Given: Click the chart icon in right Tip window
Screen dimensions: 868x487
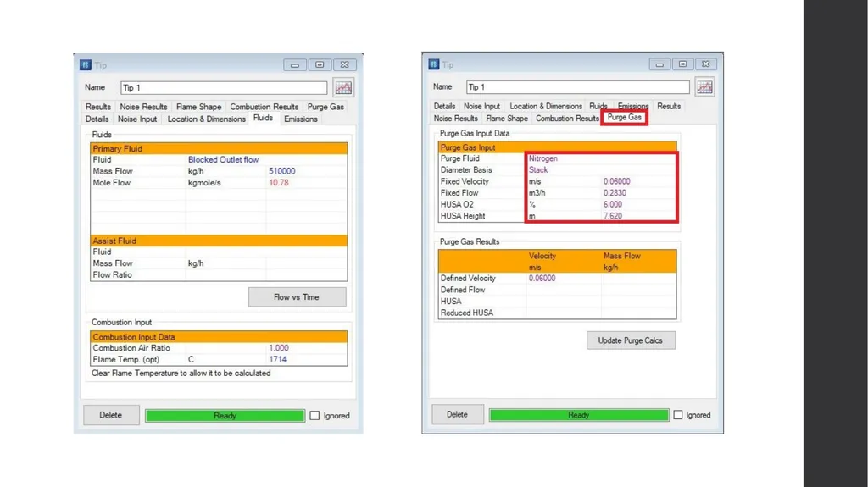Looking at the screenshot, I should [704, 87].
